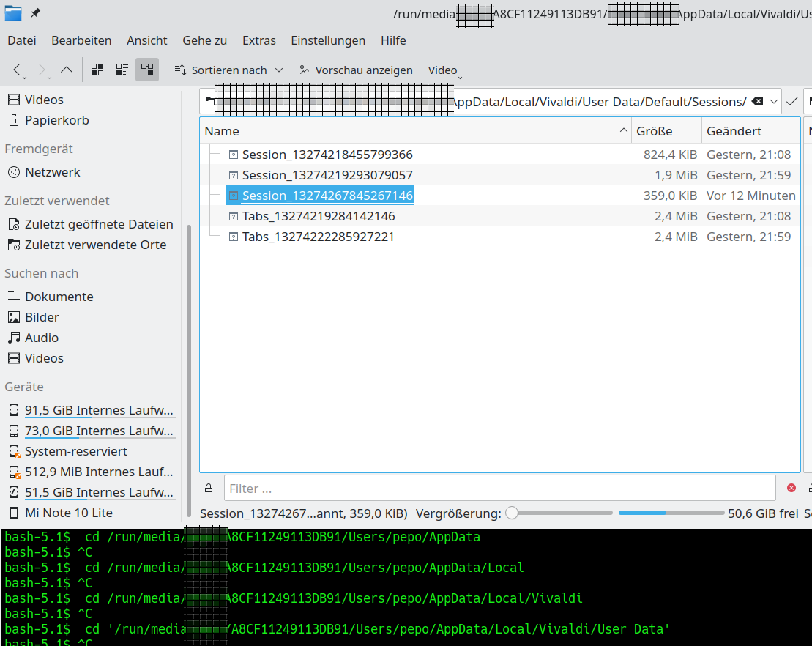Click the Geräte section header
812x646 pixels.
click(x=24, y=387)
